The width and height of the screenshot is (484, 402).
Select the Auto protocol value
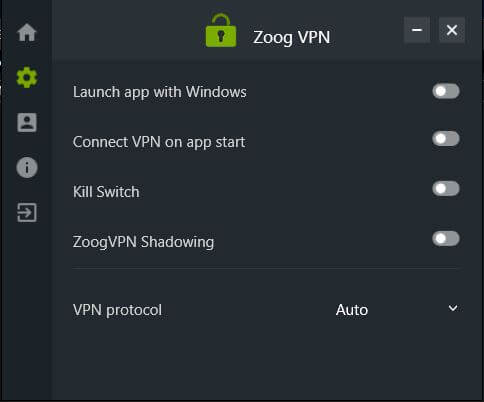tap(352, 310)
